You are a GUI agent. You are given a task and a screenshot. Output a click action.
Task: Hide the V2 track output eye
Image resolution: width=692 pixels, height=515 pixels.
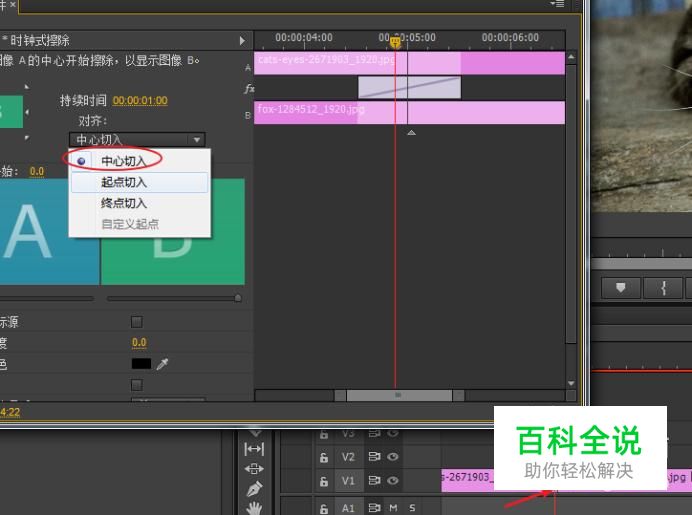(393, 456)
